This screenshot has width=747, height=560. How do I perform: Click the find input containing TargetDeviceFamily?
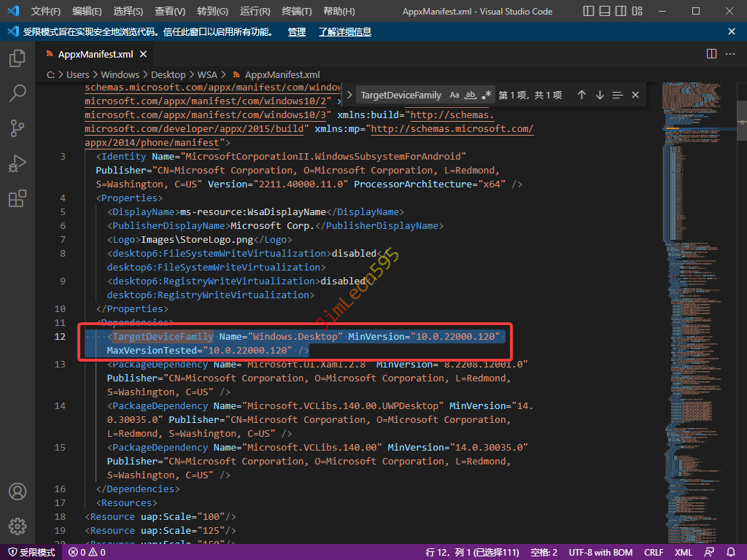pos(400,96)
